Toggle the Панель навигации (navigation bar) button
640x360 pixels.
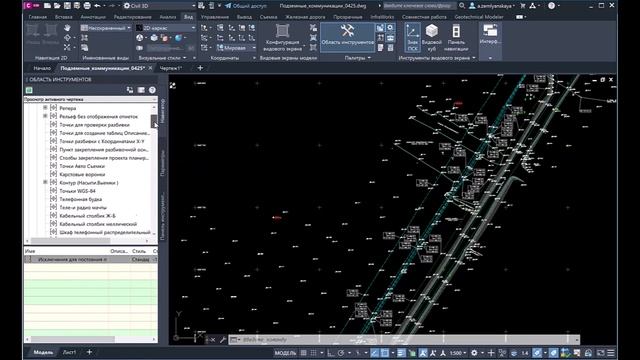pos(456,37)
